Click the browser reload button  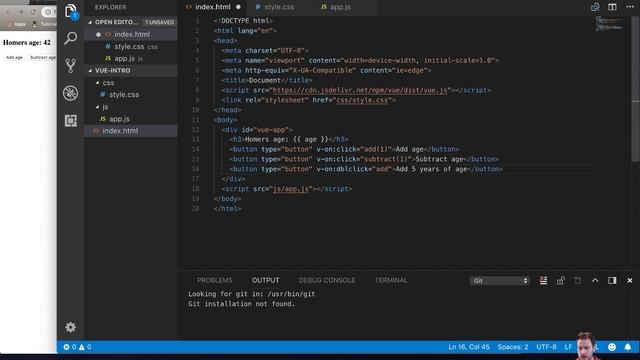pos(33,12)
